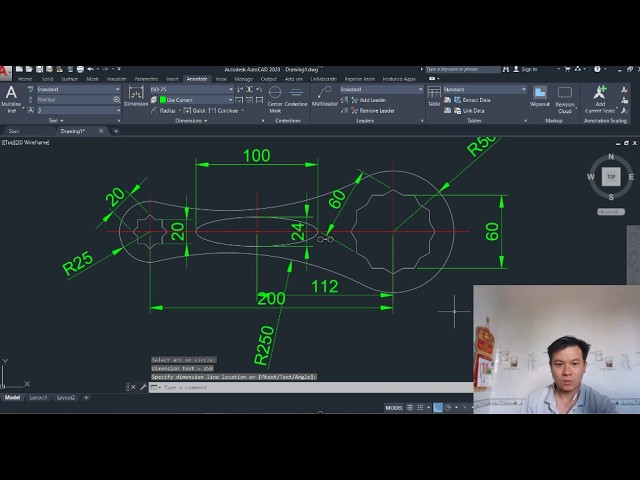Switch to the Layout1 tab
This screenshot has width=640, height=480.
click(38, 398)
